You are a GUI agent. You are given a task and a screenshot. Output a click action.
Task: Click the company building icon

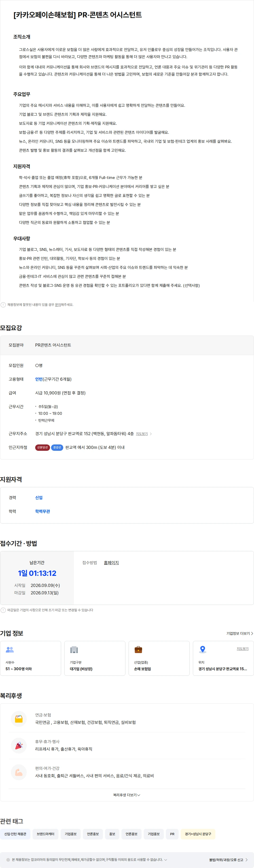pyautogui.click(x=74, y=649)
